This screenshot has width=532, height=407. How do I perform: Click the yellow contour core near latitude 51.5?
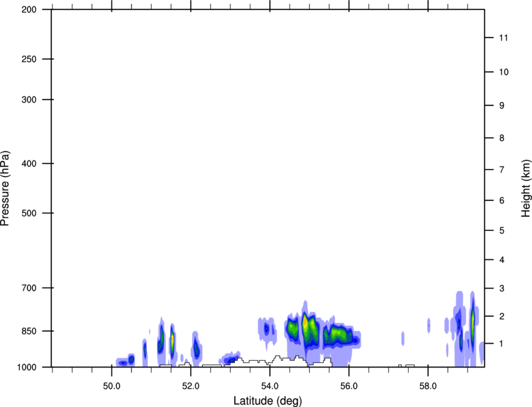(x=172, y=339)
